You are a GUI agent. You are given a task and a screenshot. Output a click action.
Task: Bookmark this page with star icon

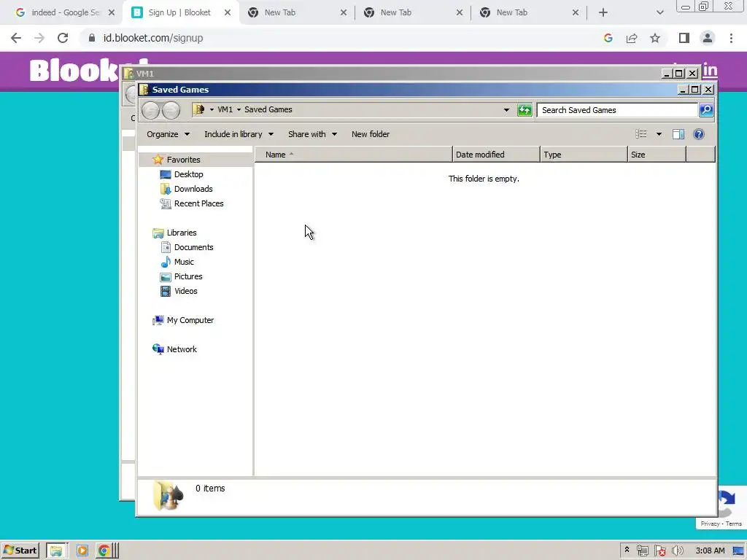[655, 38]
